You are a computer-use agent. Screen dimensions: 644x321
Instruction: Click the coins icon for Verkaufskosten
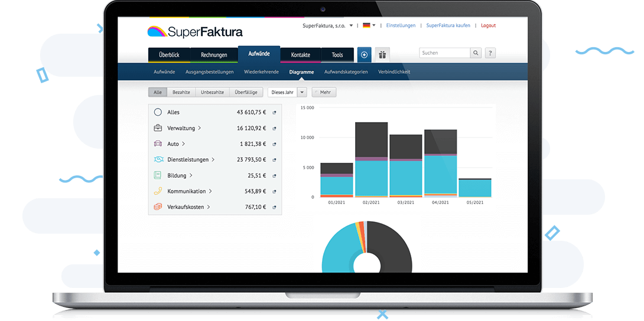tap(158, 207)
